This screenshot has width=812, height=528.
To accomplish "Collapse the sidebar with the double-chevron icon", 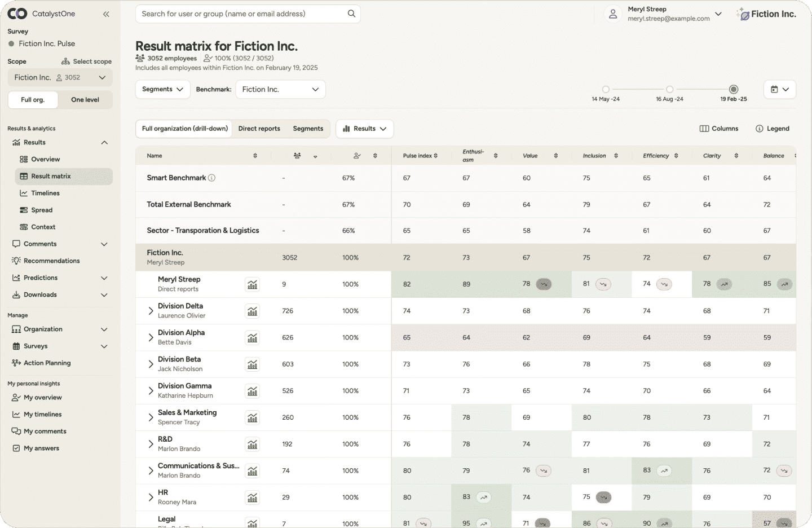I will (106, 14).
